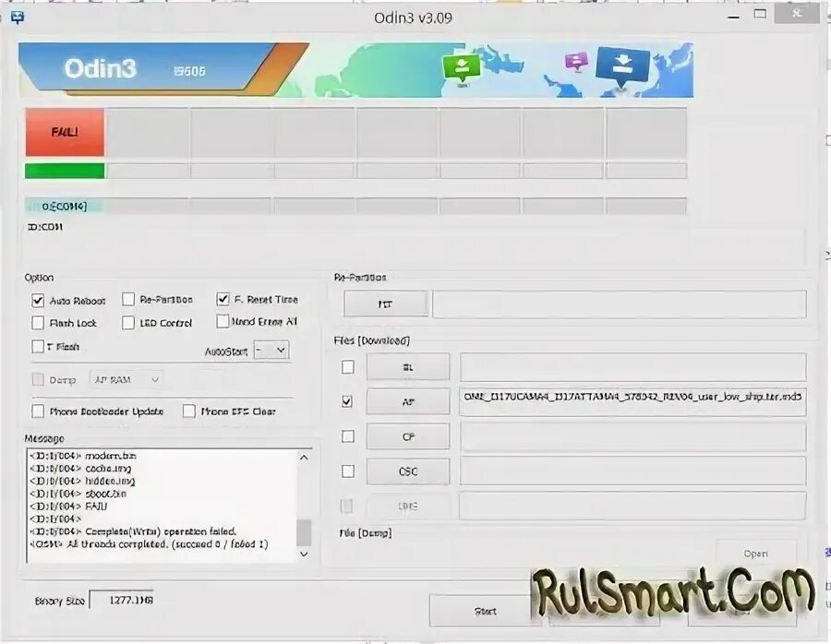This screenshot has width=831, height=644.
Task: Select the 'modem.bin' log line
Action: click(x=83, y=456)
